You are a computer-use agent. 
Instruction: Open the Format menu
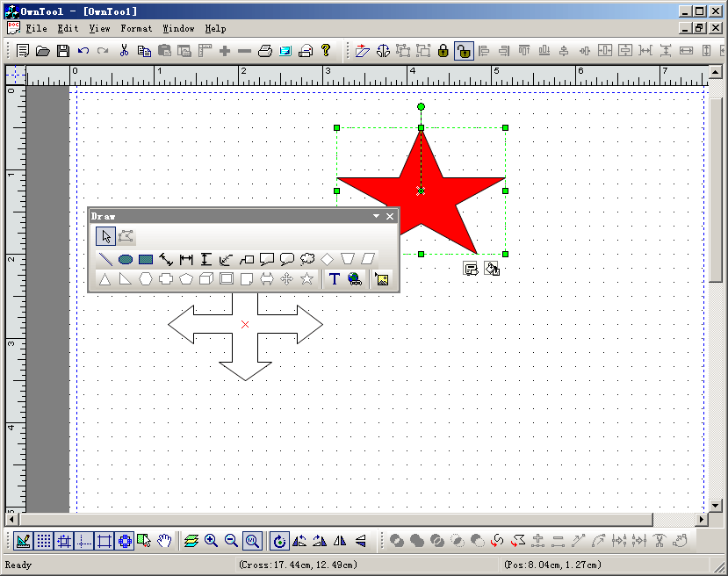(x=136, y=28)
